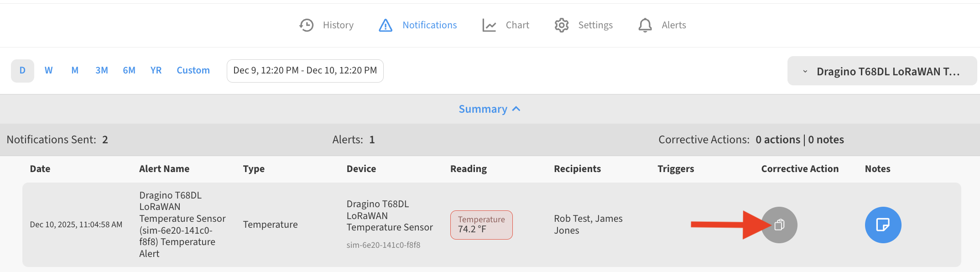Screen dimensions: 980x272
Task: Select the 3M time range
Action: click(101, 71)
